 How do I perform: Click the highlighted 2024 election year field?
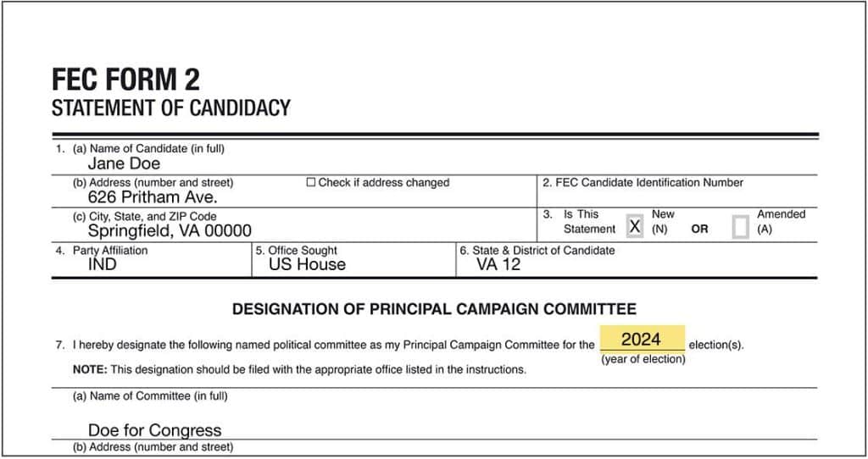coord(643,339)
